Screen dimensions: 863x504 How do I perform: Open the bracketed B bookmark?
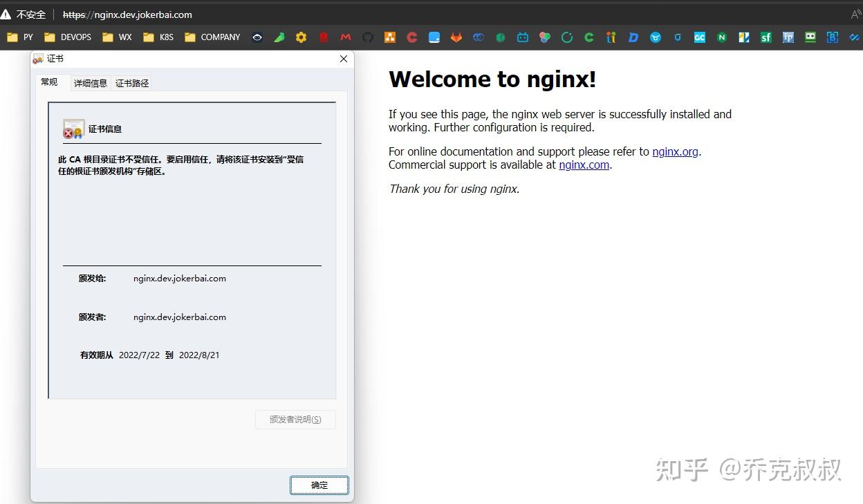click(x=833, y=37)
